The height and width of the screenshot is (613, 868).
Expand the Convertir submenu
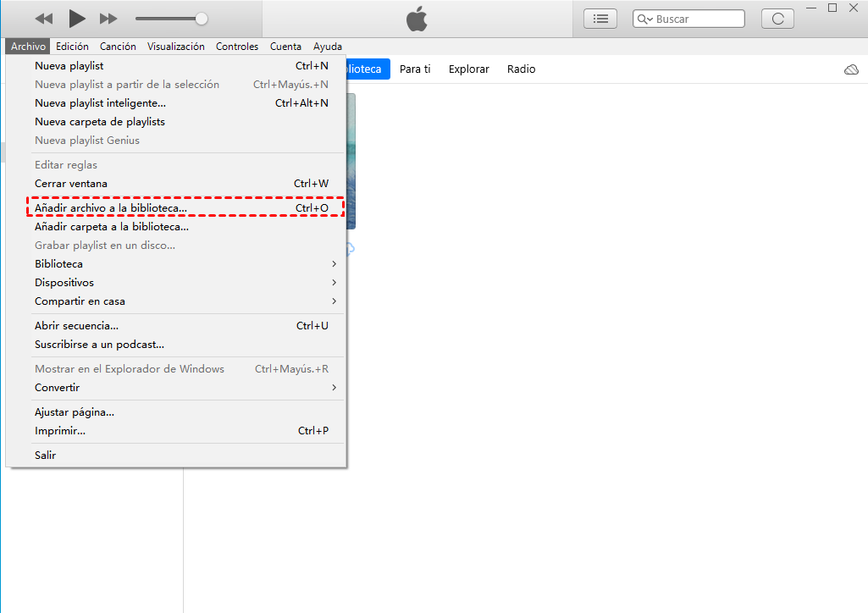click(183, 388)
